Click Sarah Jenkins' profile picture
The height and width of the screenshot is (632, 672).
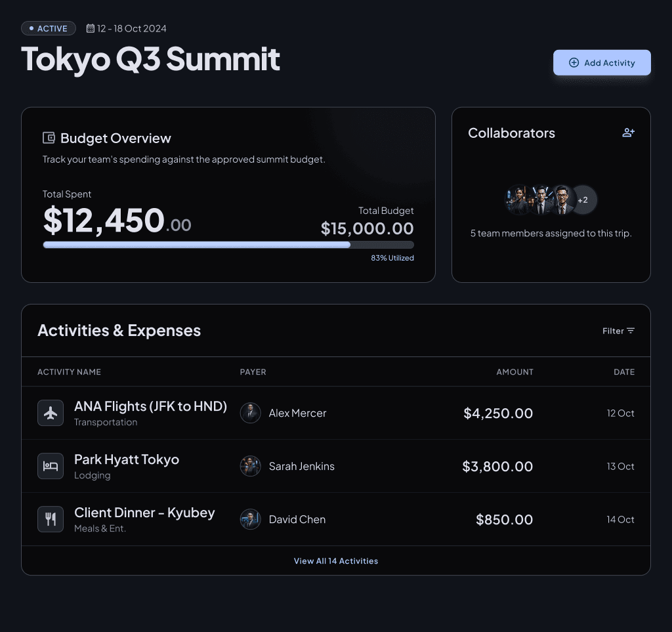pyautogui.click(x=250, y=466)
